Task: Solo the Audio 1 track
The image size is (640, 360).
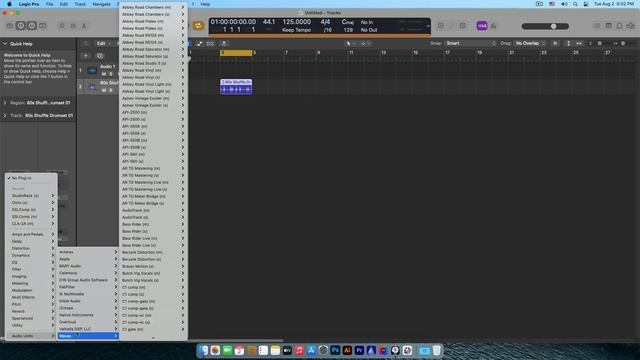Action: [111, 74]
